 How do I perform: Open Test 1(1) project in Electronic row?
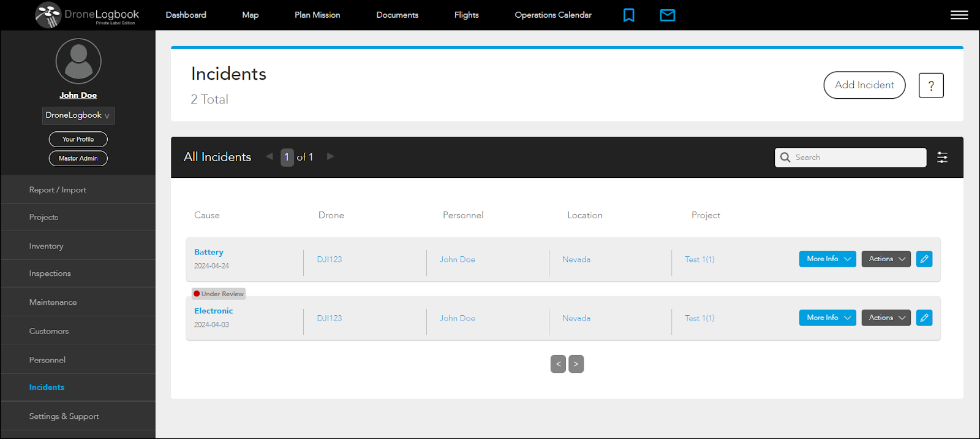[699, 318]
